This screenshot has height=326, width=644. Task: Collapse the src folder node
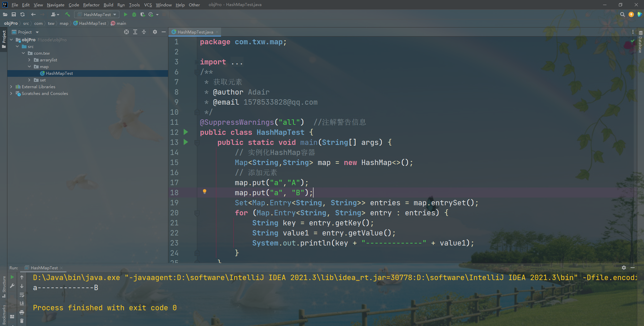(x=17, y=46)
